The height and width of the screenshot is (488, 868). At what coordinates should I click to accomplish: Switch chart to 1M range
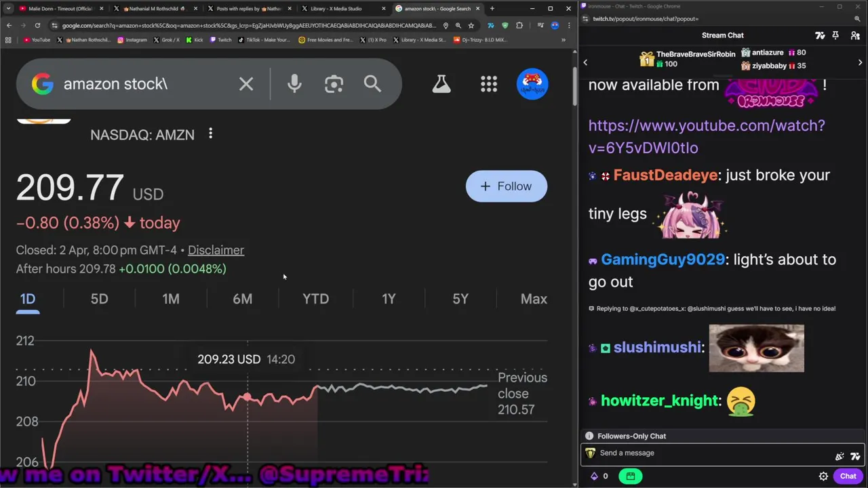[171, 299]
